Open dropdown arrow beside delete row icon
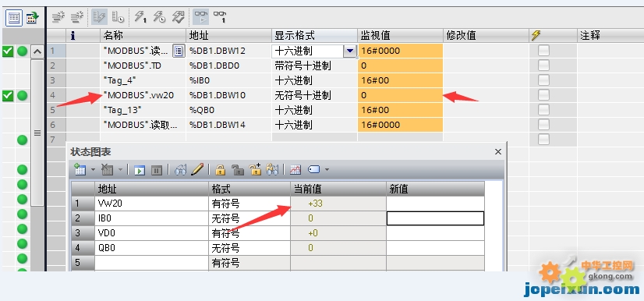The image size is (644, 301). coord(120,169)
